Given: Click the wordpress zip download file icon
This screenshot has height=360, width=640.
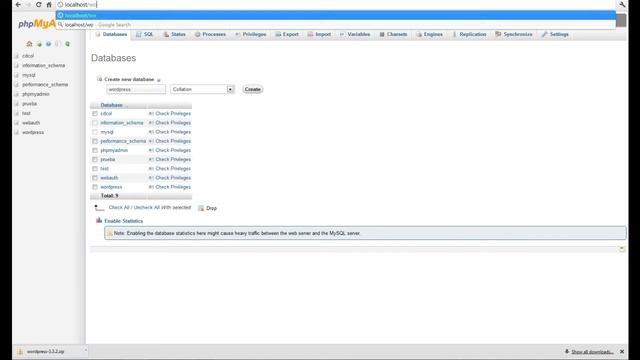Looking at the screenshot, I should click(20, 351).
